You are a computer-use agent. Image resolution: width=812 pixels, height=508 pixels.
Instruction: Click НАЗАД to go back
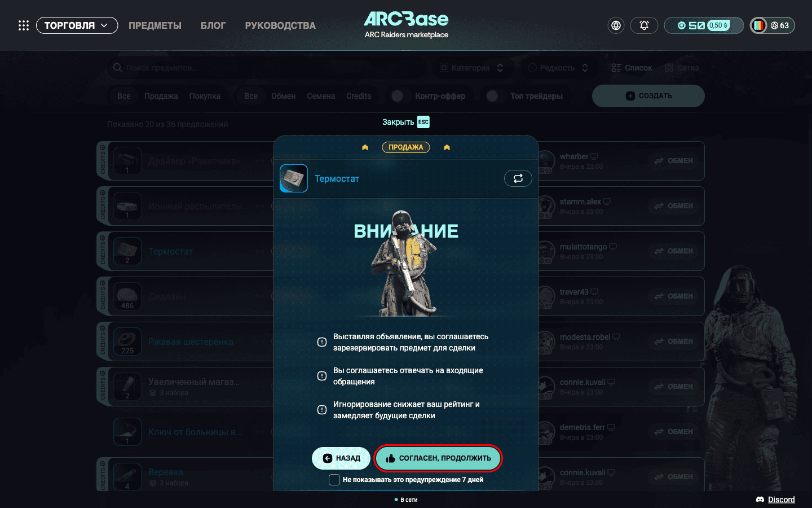click(x=341, y=458)
